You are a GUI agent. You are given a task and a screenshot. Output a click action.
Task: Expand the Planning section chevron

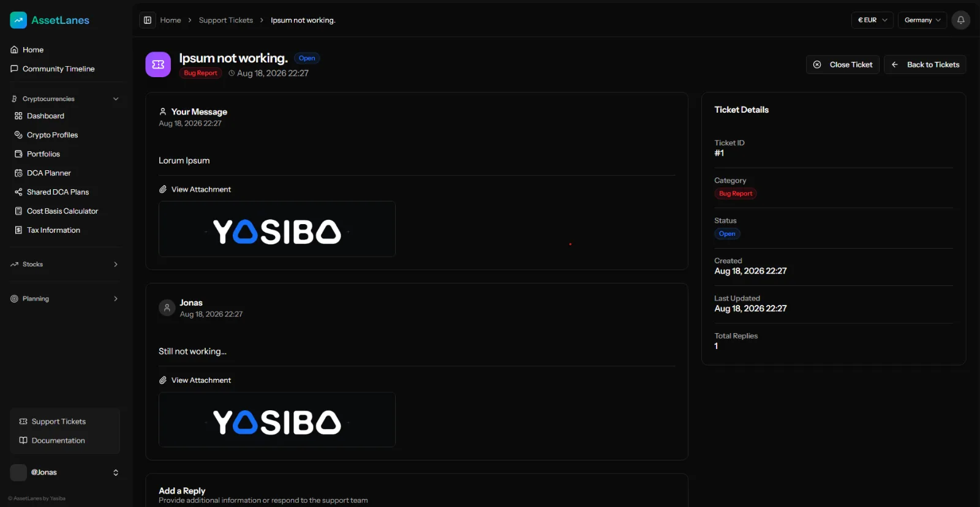coord(116,299)
